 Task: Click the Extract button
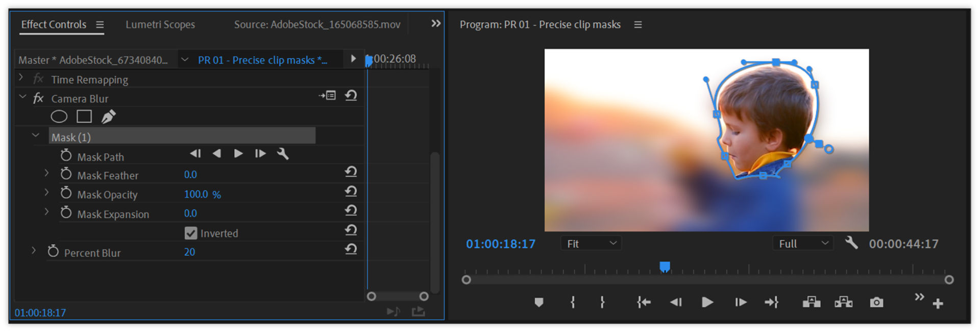point(844,302)
